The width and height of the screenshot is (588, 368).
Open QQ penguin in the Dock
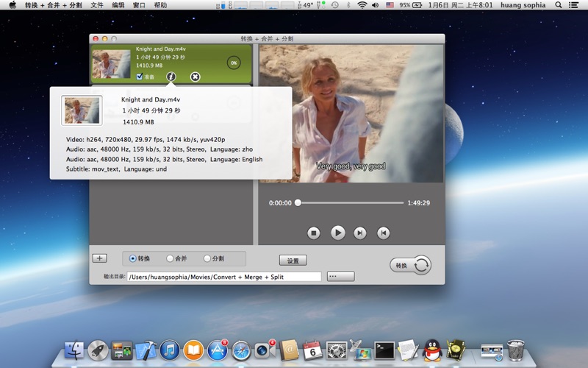pyautogui.click(x=432, y=350)
